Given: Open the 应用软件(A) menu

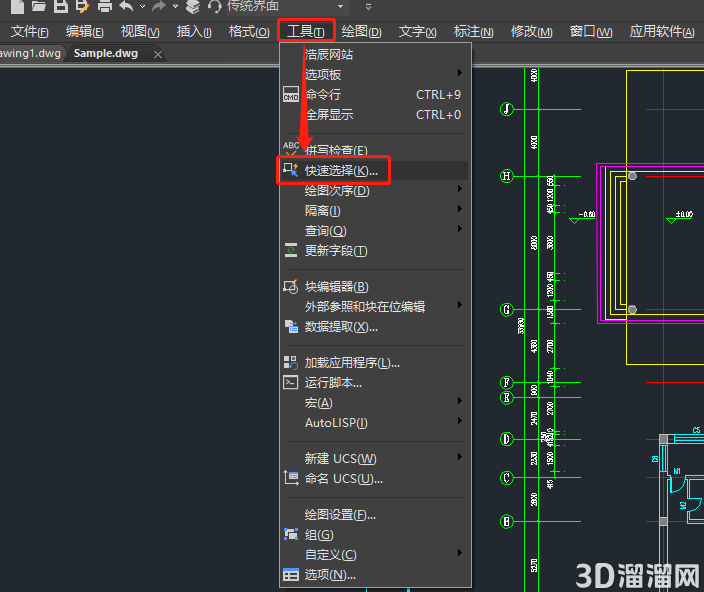Looking at the screenshot, I should point(662,32).
